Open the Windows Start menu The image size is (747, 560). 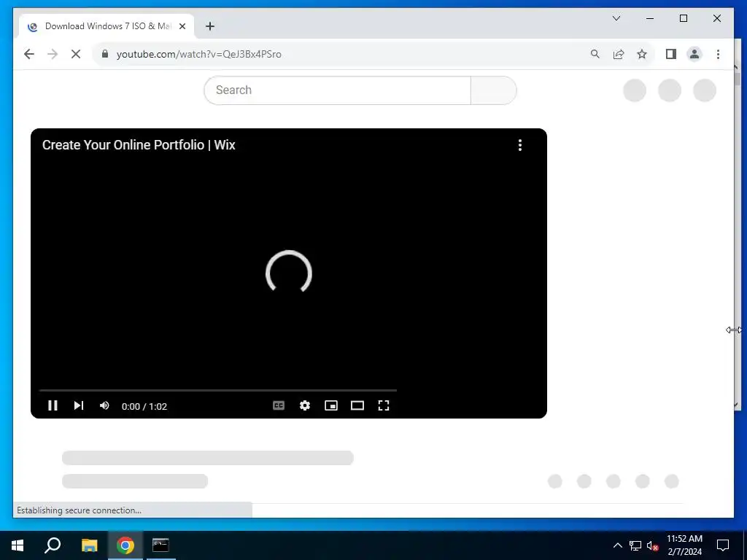(x=18, y=545)
